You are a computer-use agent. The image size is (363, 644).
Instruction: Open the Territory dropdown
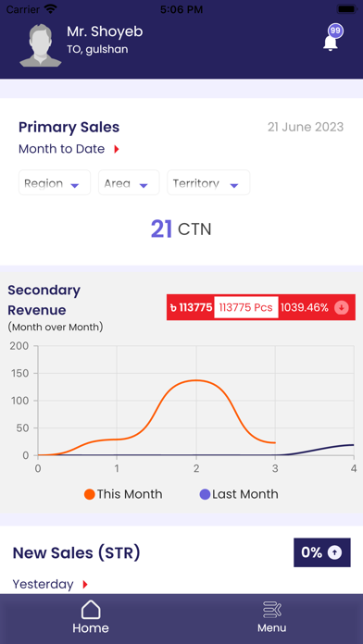(208, 183)
